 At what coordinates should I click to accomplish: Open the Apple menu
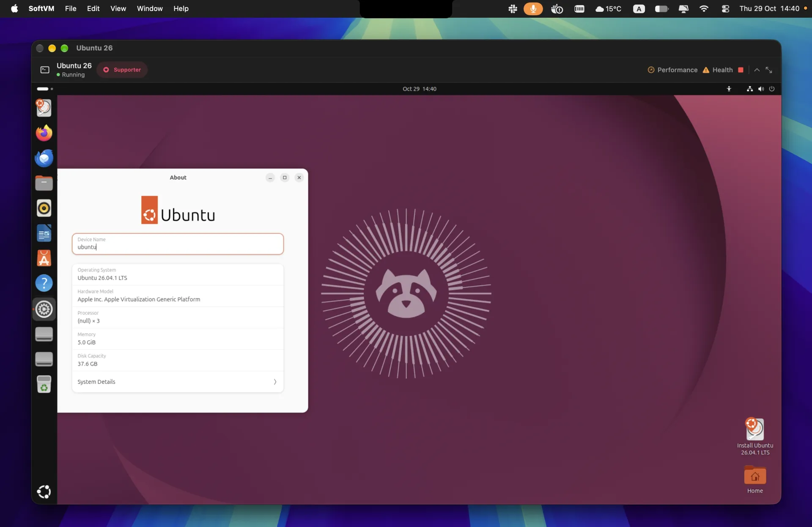point(14,8)
